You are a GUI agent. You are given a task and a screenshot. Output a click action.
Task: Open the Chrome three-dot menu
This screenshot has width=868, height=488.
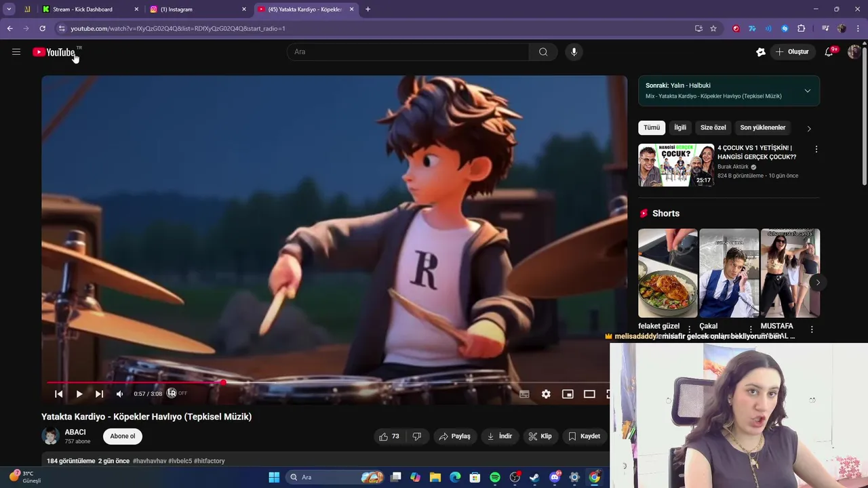(858, 28)
